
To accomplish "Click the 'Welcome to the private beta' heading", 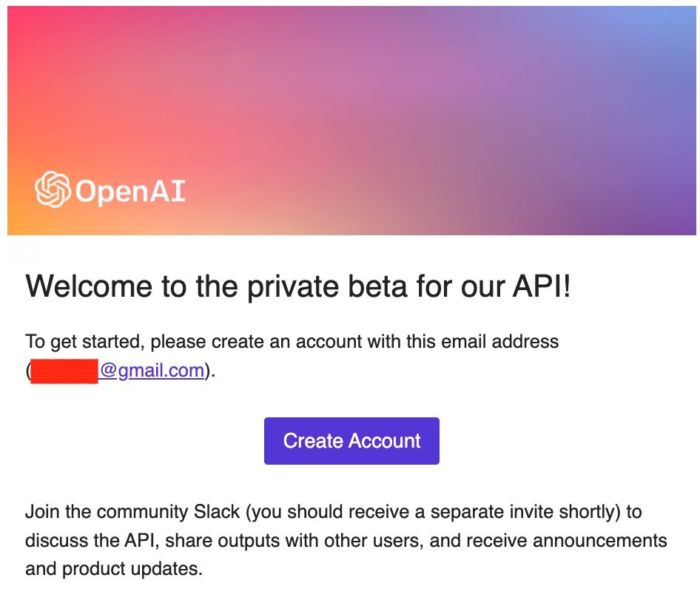I will coord(297,286).
